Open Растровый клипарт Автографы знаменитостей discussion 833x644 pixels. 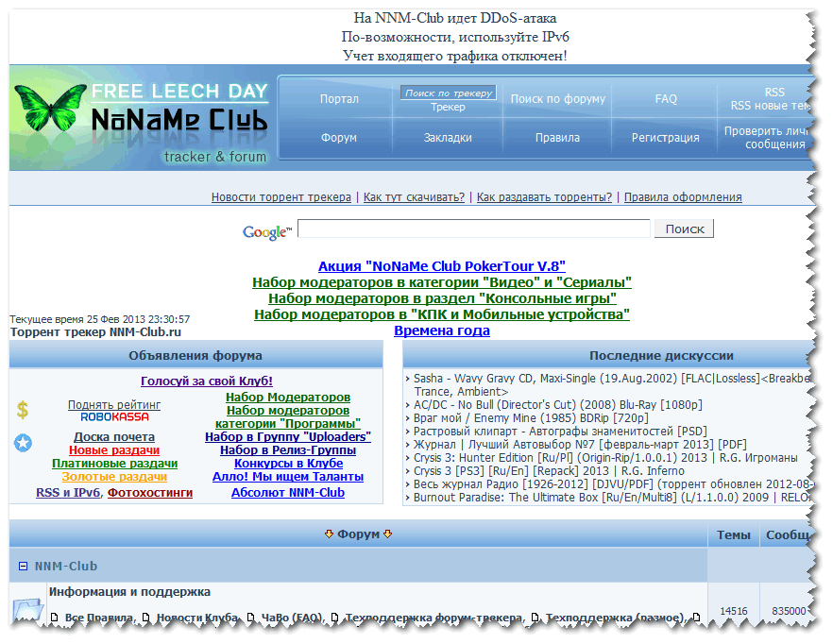coord(560,432)
